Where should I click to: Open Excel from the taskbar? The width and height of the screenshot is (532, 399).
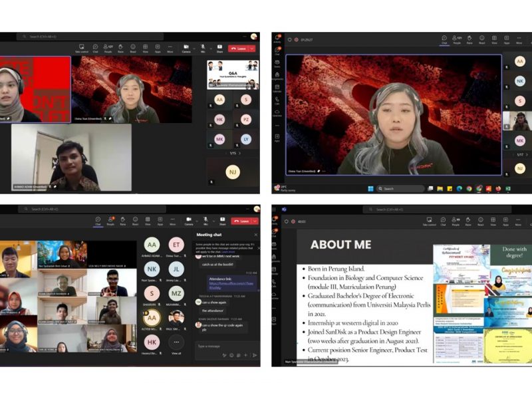click(x=508, y=189)
